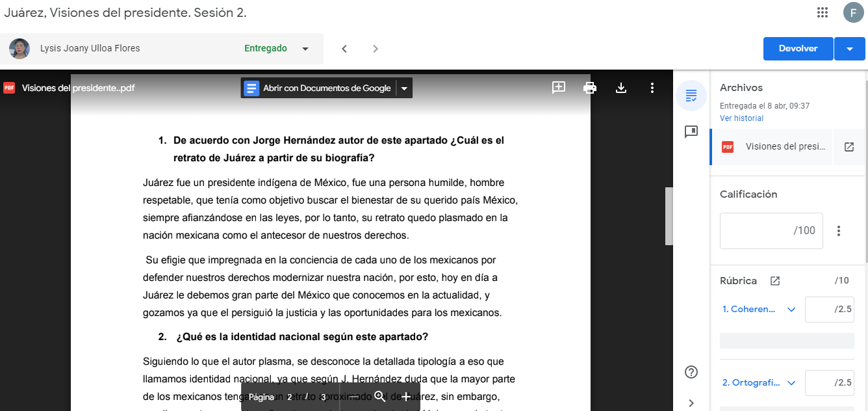Go to the previous student

[x=344, y=49]
